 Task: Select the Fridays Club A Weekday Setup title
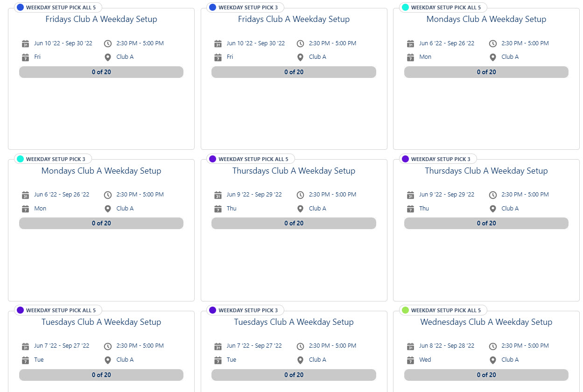(101, 19)
